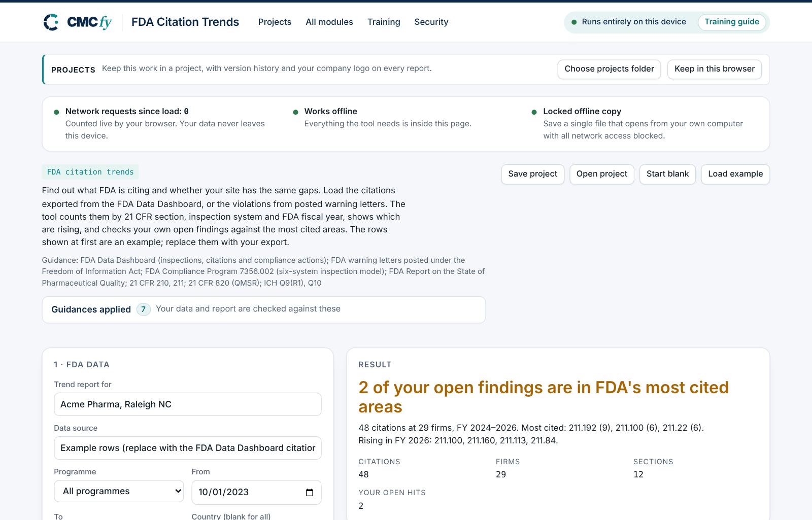The height and width of the screenshot is (520, 812).
Task: Click the Open project button
Action: tap(601, 174)
